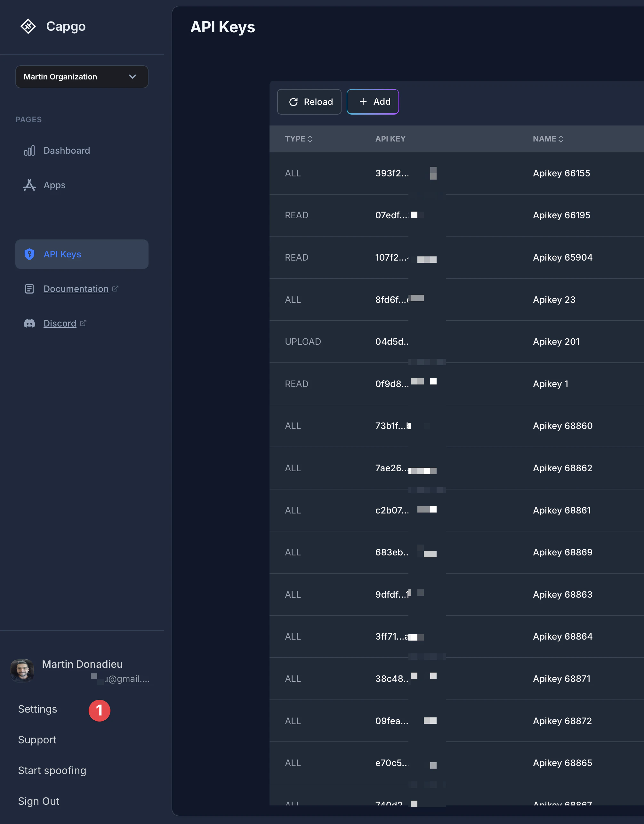Click the Documentation page icon

(29, 289)
